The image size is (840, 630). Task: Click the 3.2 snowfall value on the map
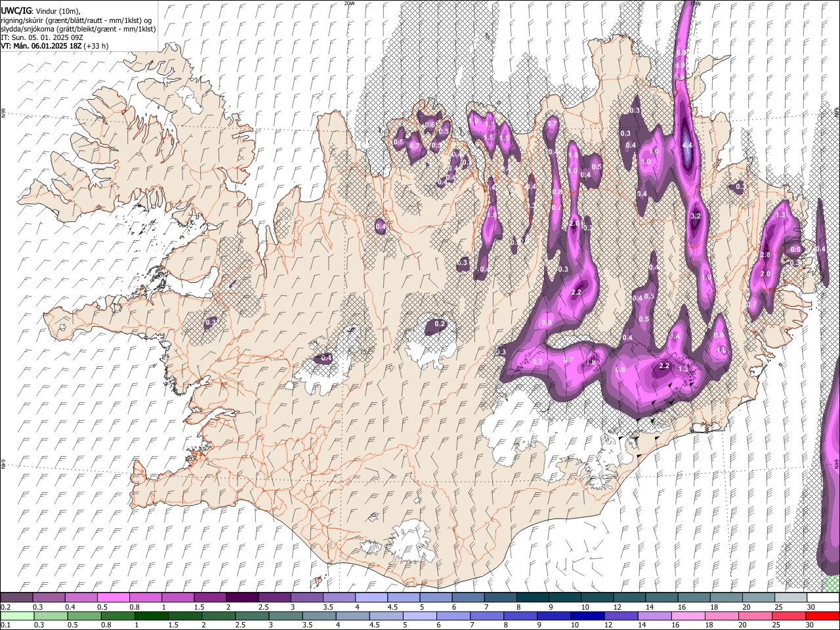click(x=696, y=216)
